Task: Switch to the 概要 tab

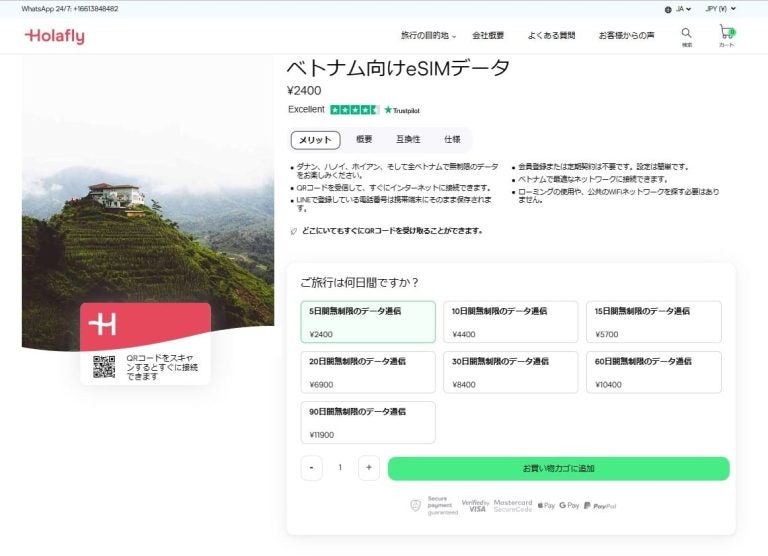Action: (364, 140)
